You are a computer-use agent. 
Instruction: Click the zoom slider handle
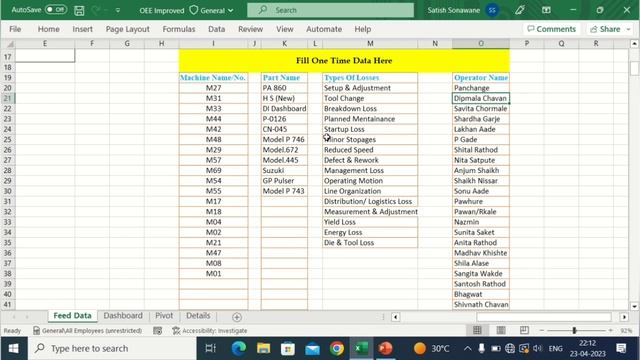[574, 330]
